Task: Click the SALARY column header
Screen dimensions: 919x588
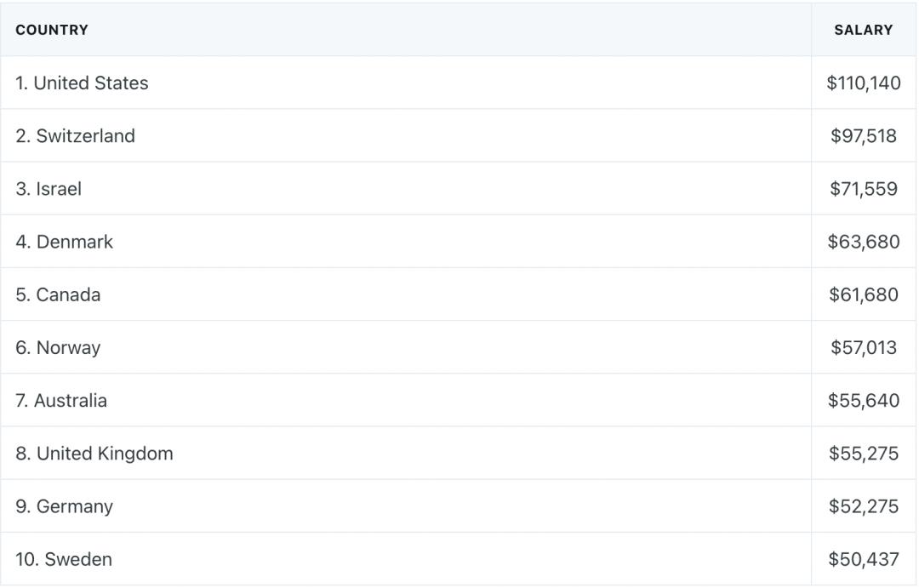Action: (x=863, y=30)
